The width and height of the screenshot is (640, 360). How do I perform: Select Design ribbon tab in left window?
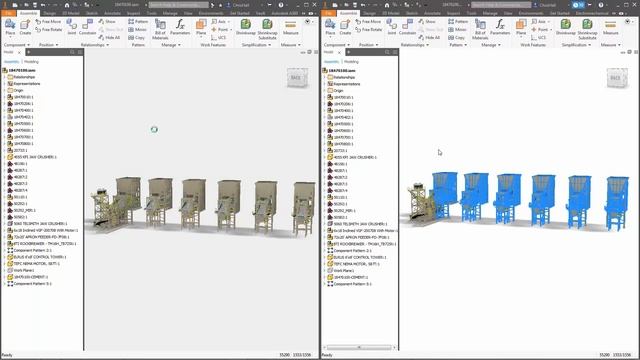(49, 13)
